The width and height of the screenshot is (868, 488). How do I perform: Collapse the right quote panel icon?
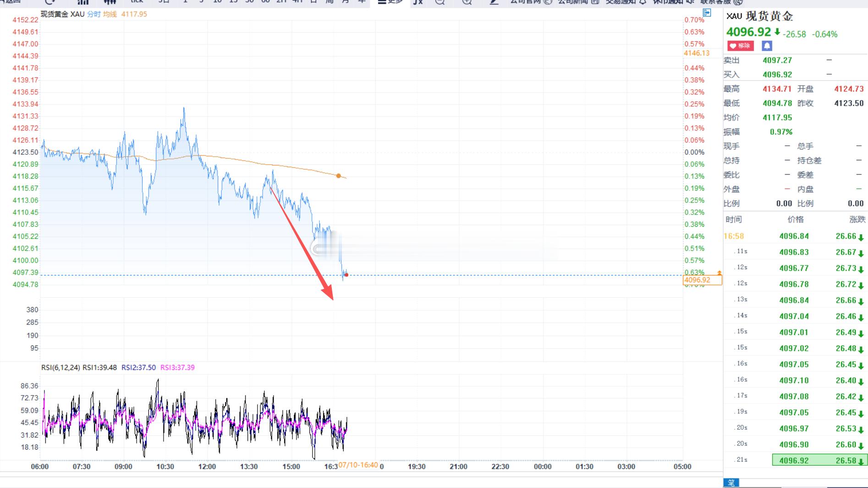[707, 13]
